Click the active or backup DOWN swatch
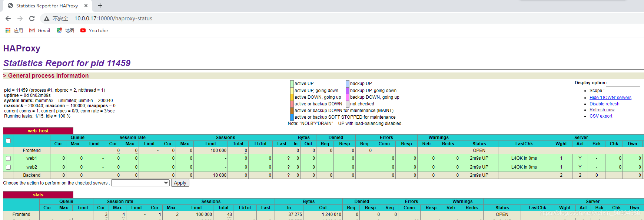 click(292, 104)
